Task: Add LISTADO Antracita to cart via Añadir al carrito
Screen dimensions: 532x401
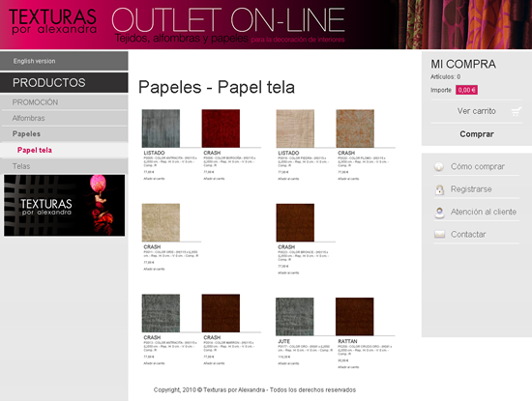Action: [x=154, y=179]
